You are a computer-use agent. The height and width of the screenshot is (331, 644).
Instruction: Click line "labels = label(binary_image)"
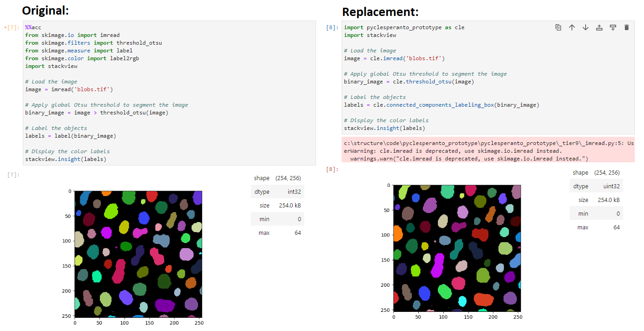[71, 136]
